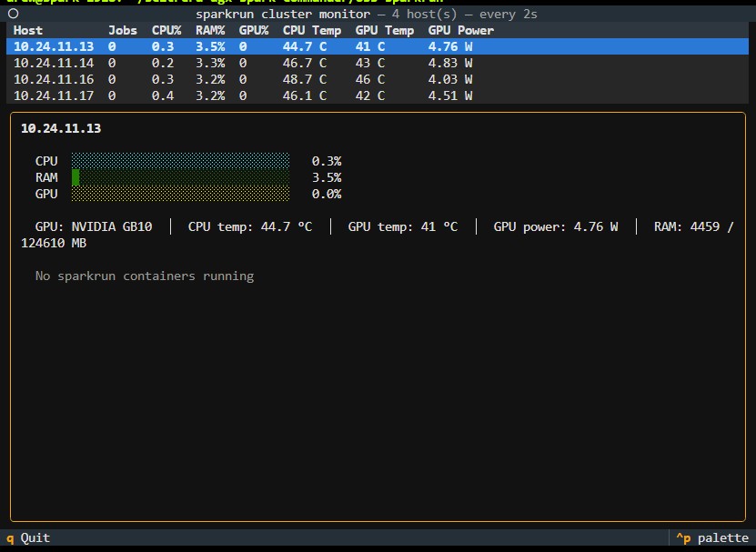Screen dimensions: 756x552
Task: Click the 42 C GPU temp cell
Action: [x=369, y=95]
